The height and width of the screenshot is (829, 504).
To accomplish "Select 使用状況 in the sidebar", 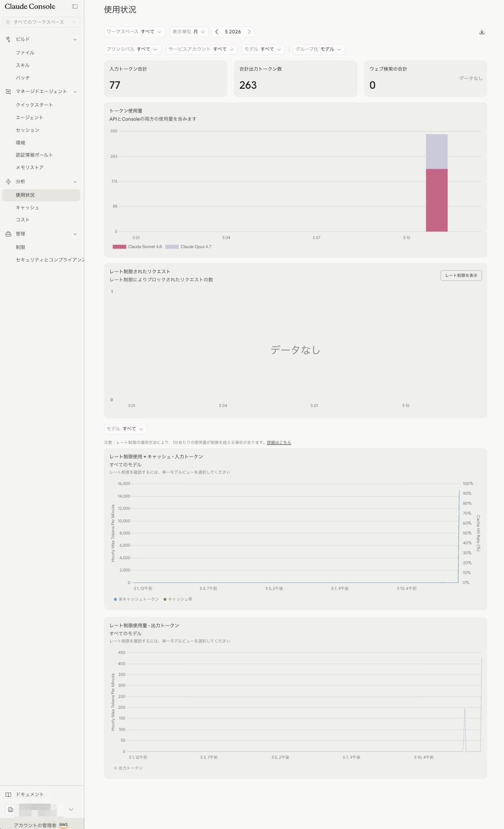I will pyautogui.click(x=41, y=195).
